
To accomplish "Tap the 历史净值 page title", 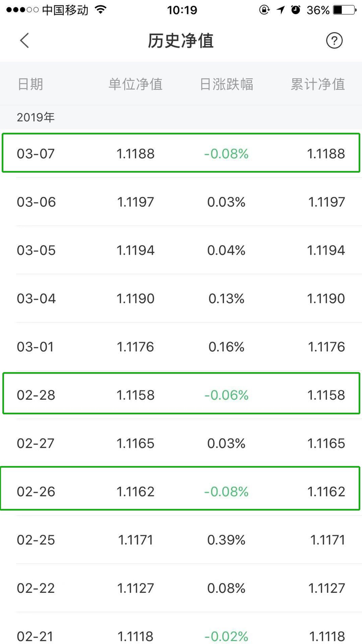I will pyautogui.click(x=181, y=41).
